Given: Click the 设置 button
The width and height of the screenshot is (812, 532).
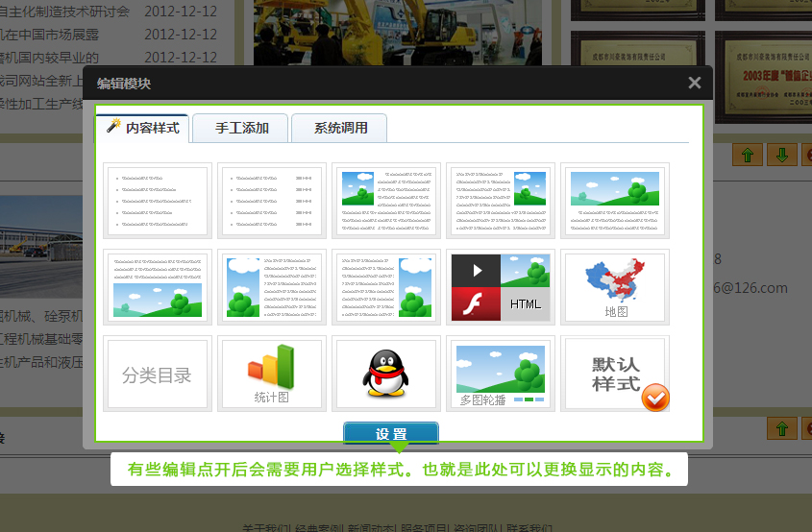Looking at the screenshot, I should pos(391,433).
